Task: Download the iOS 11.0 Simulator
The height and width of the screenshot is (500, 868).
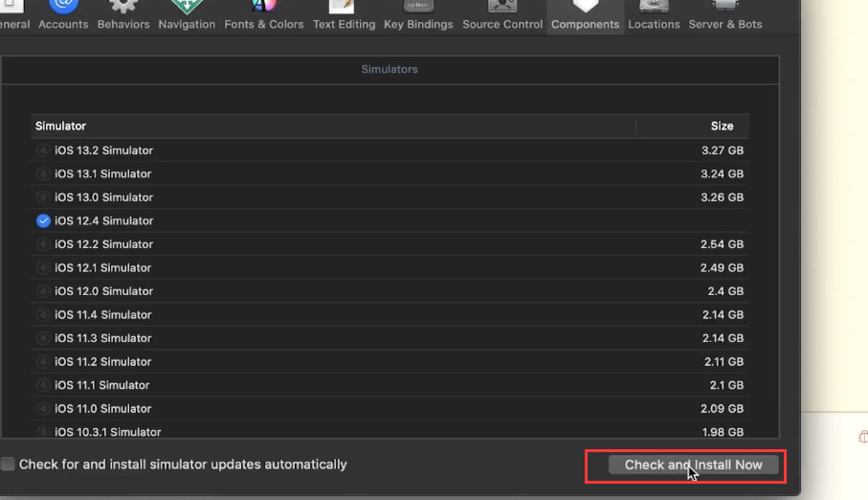Action: coord(43,409)
